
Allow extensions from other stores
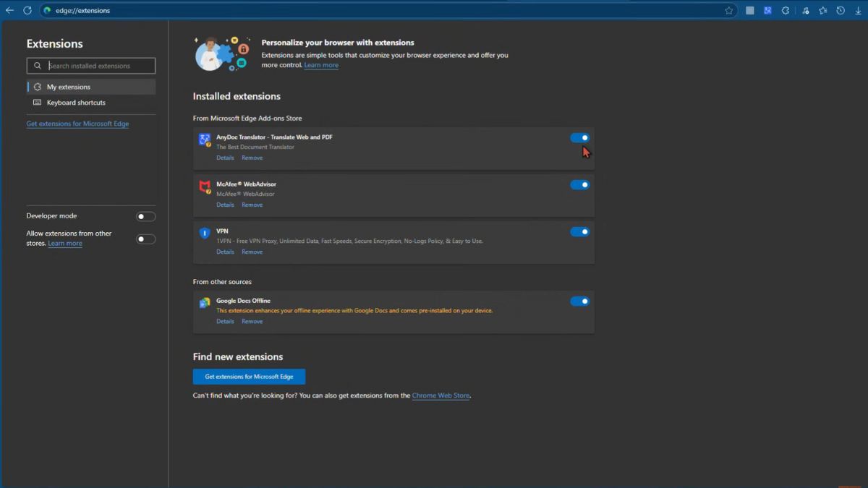pyautogui.click(x=145, y=239)
